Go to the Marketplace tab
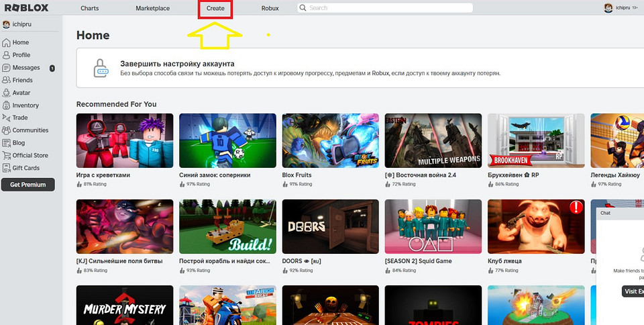 [152, 9]
